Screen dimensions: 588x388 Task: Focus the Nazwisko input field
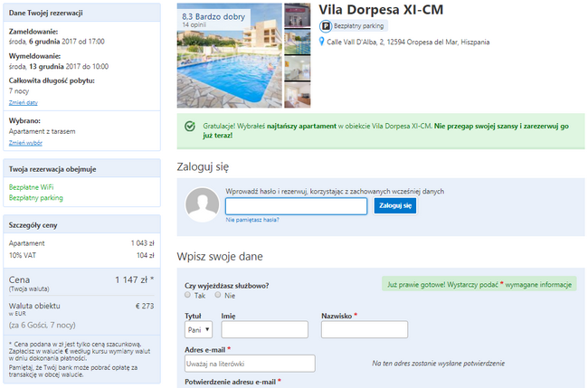(365, 329)
